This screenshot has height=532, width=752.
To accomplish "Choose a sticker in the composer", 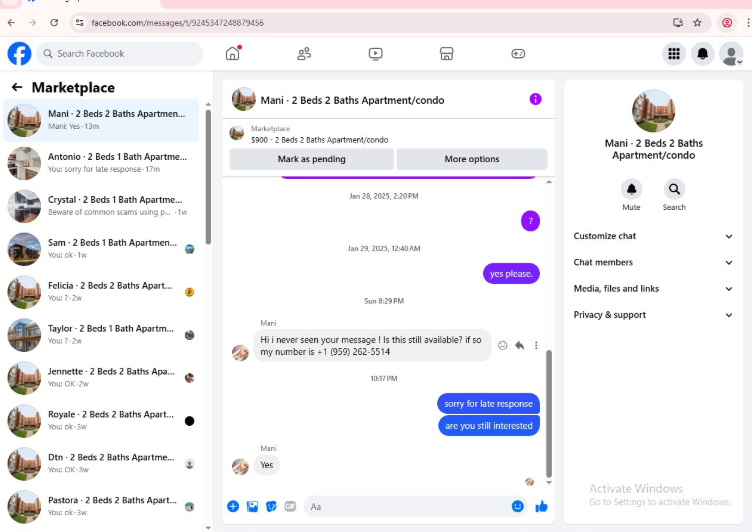I will pos(271,507).
